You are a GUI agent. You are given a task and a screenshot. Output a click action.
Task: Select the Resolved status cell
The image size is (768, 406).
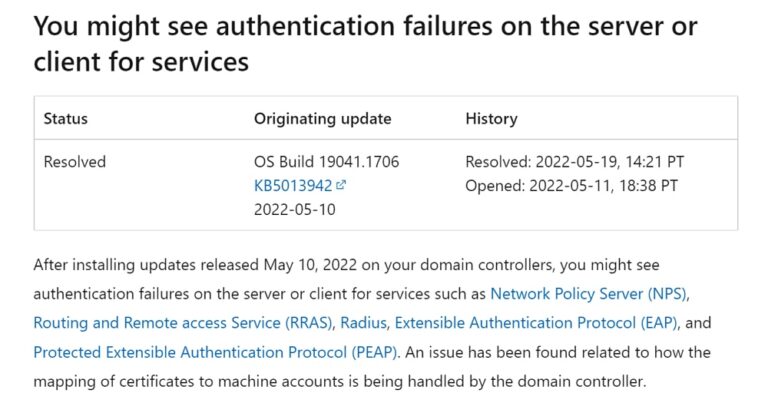[74, 162]
